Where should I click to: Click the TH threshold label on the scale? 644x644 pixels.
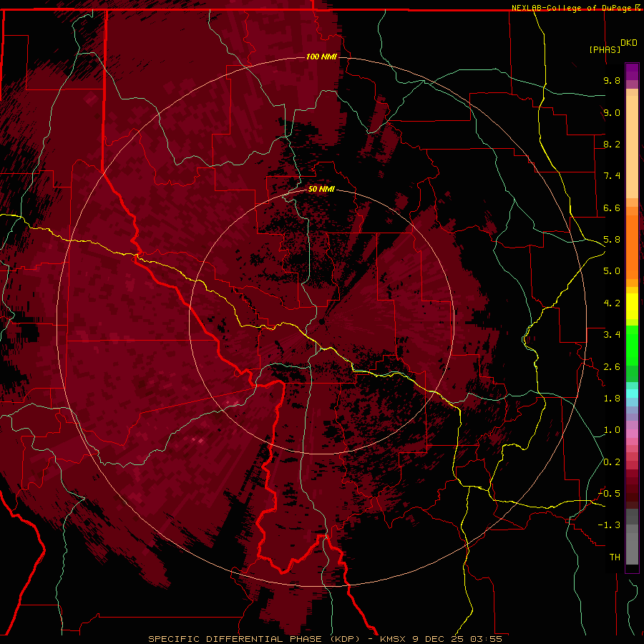[615, 557]
